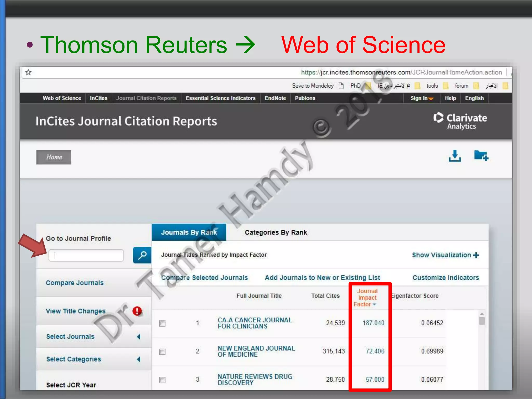Click Compare Selected Journals

(204, 278)
